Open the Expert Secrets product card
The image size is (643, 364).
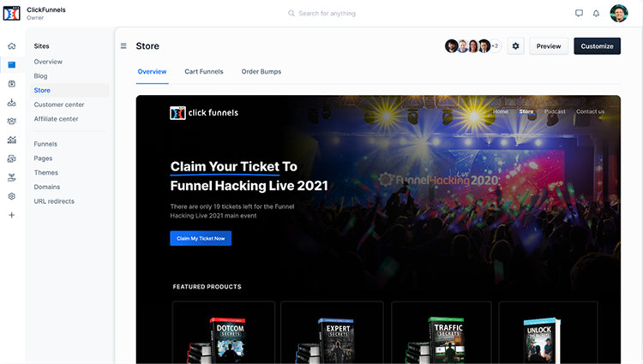coord(332,332)
